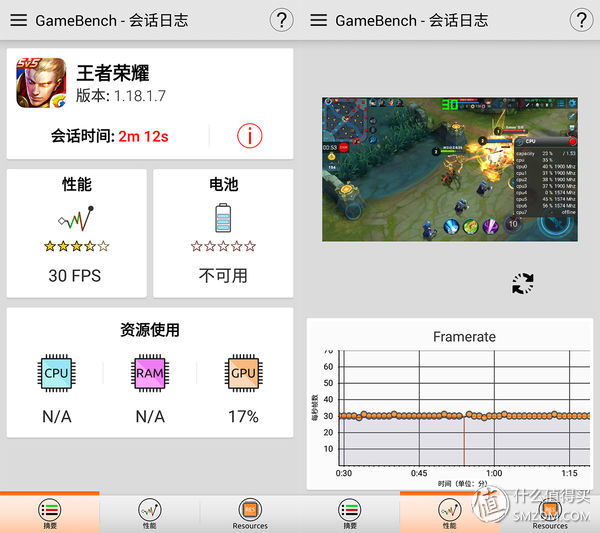The width and height of the screenshot is (600, 533).
Task: Tap help question mark on right screen
Action: 582,20
